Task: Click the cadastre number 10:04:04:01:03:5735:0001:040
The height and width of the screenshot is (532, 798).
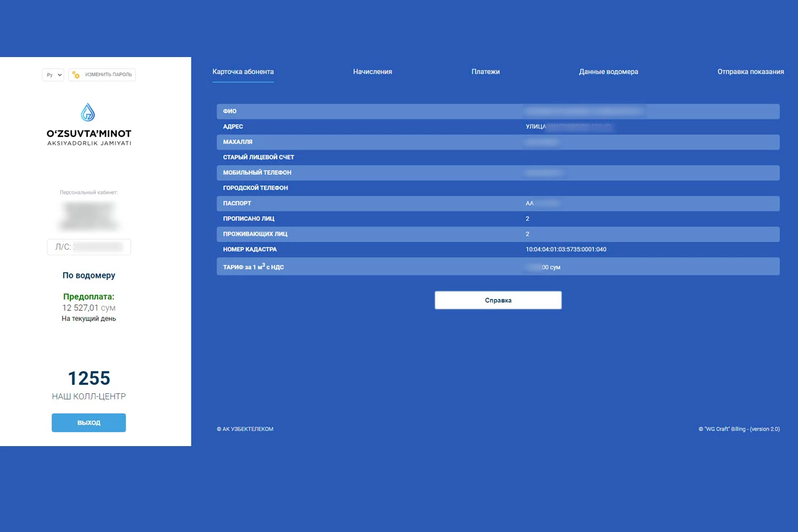Action: coord(566,249)
